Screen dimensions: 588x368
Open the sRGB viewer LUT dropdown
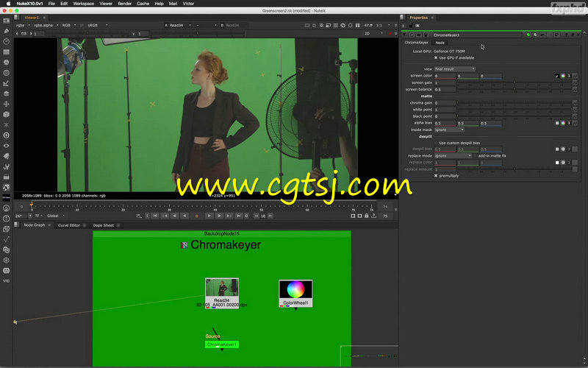click(97, 25)
